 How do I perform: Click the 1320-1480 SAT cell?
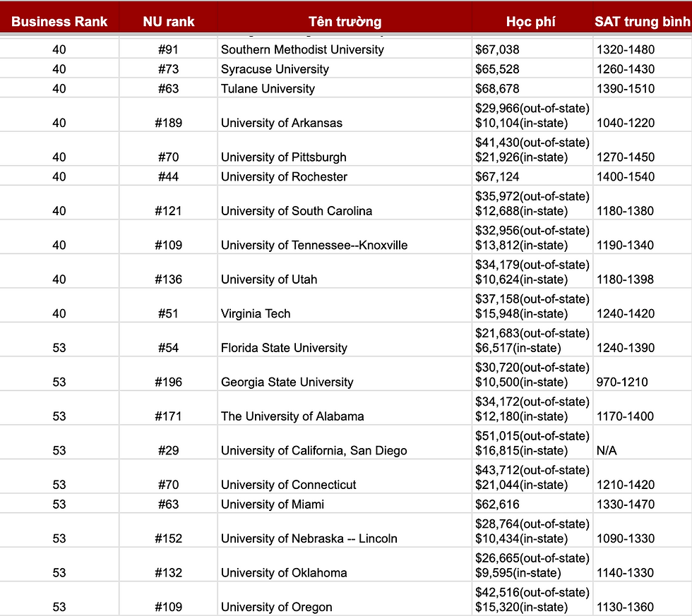coord(643,49)
